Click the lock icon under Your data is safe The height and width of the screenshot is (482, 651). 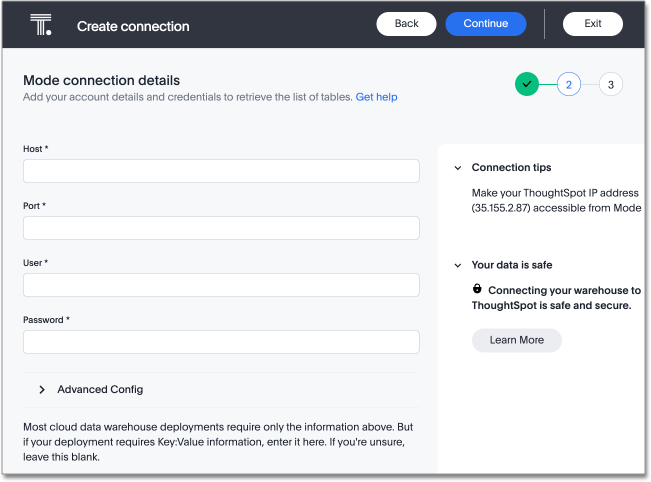pos(478,289)
